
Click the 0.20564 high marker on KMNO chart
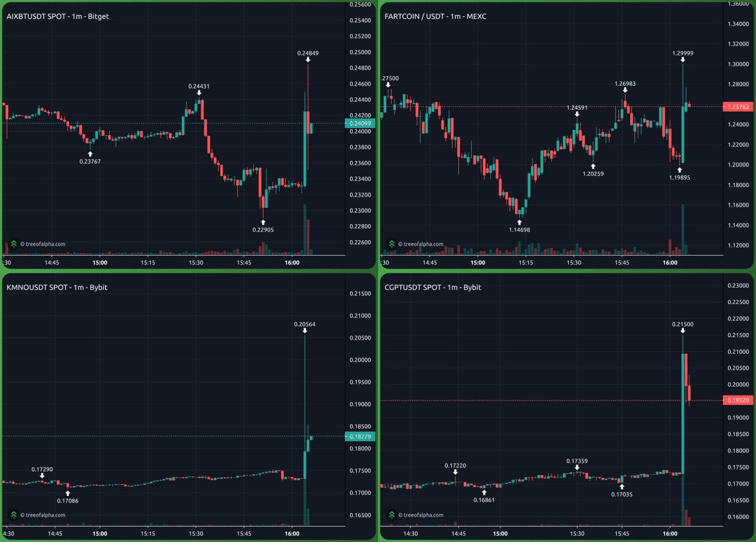pos(305,324)
